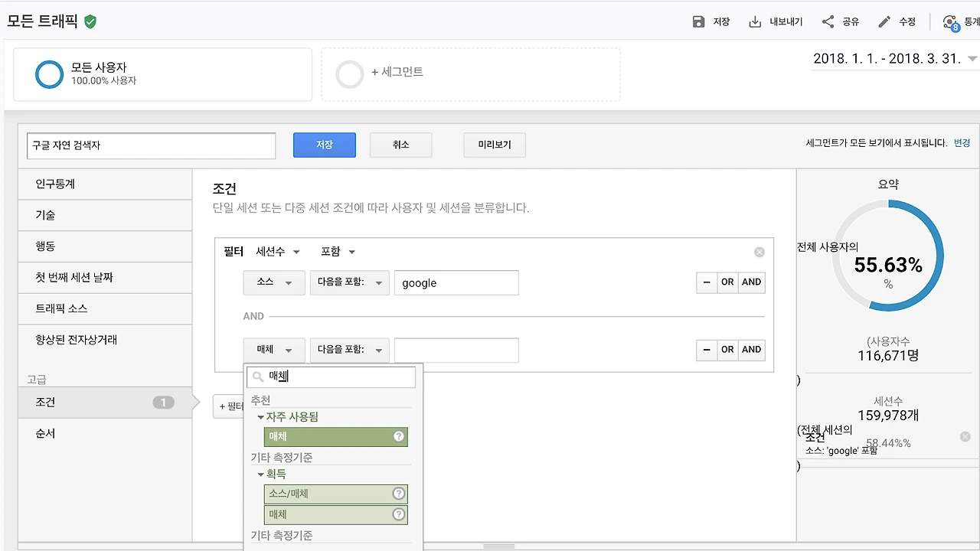Click the 55.63% users donut chart
Viewport: 980px width, 551px height.
tap(888, 256)
